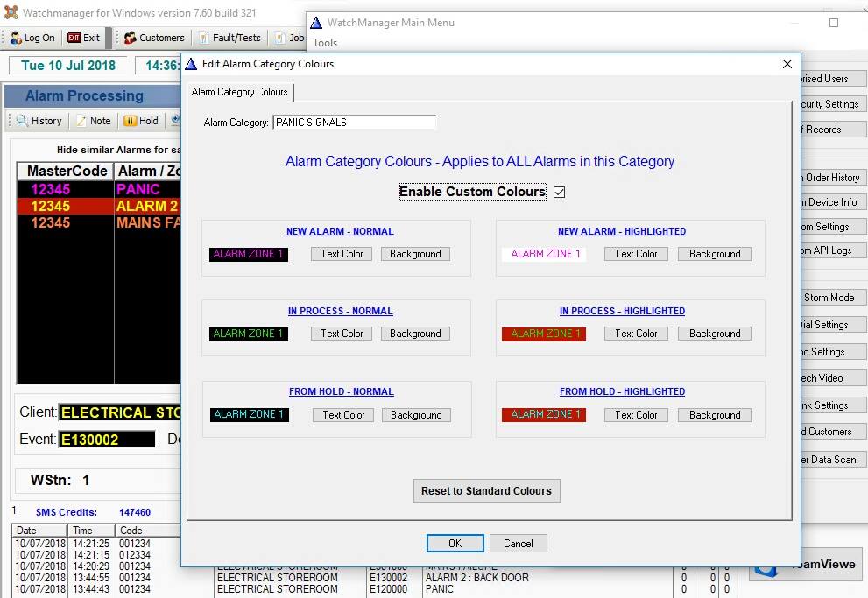Viewport: 868px width, 598px height.
Task: Select history row with time 14:21:25
Action: click(x=96, y=544)
